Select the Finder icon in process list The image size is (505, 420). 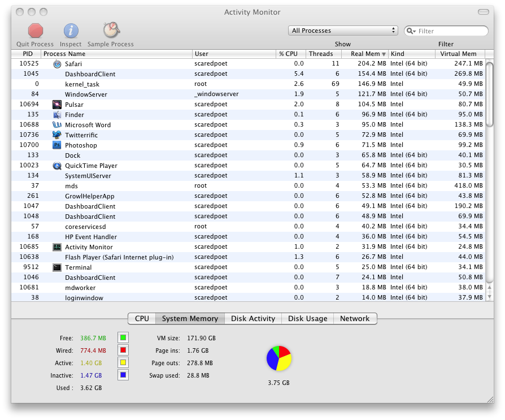(57, 115)
